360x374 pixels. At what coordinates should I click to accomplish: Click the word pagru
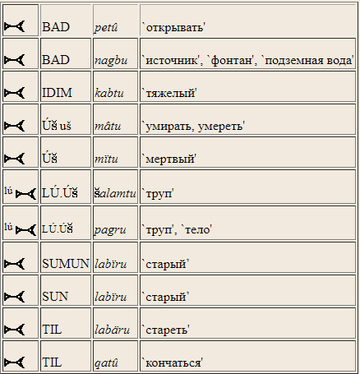[110, 230]
